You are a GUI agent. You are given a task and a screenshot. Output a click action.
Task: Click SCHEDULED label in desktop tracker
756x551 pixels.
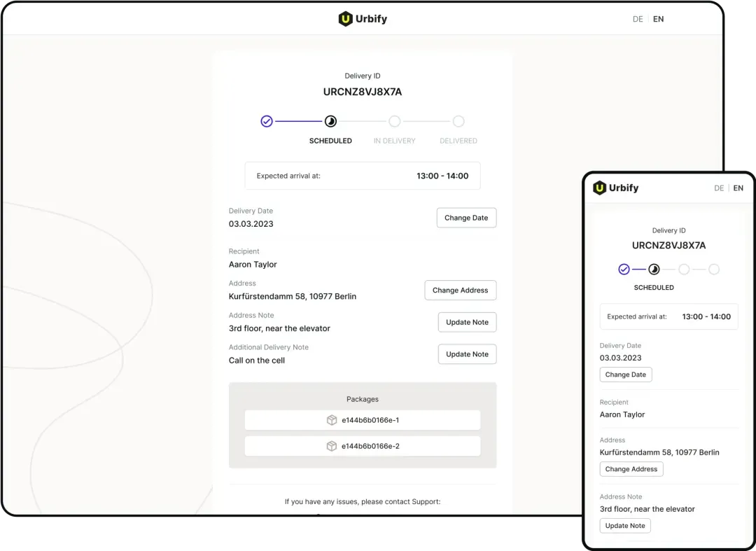click(330, 141)
